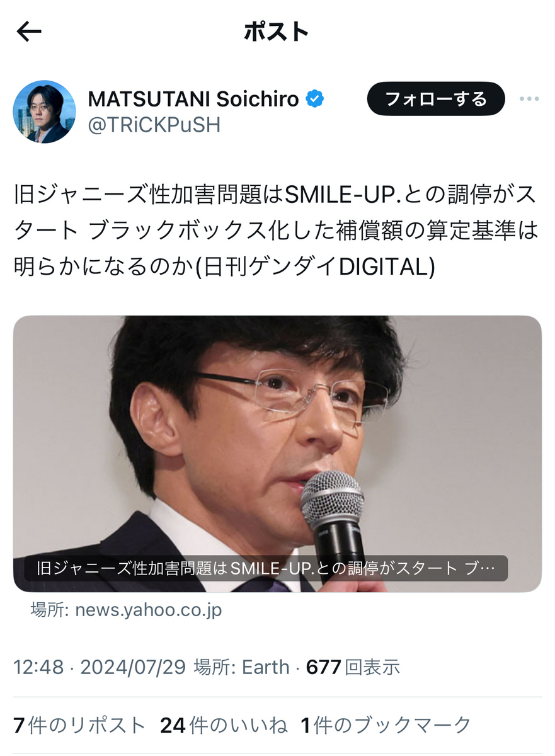Viewport: 555px width, 756px height.
Task: Click the article headline caption overlay
Action: [x=266, y=568]
